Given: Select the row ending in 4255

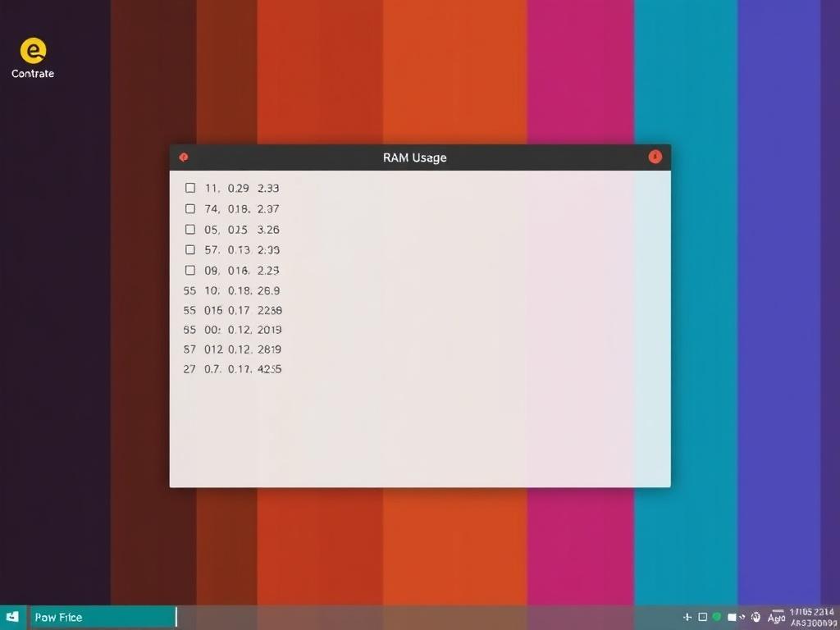Looking at the screenshot, I should click(232, 369).
